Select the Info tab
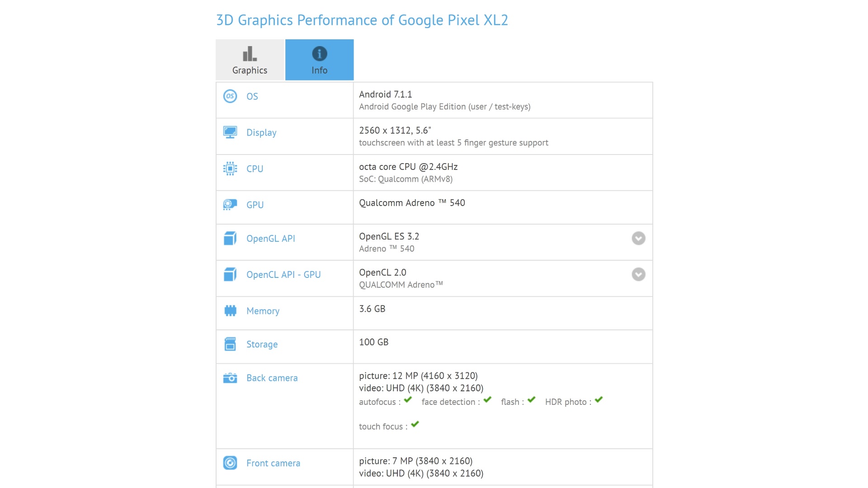 tap(319, 60)
